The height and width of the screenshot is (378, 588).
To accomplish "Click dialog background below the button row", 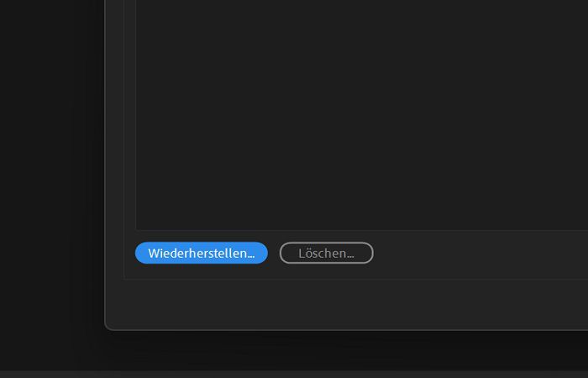I will coord(347,304).
